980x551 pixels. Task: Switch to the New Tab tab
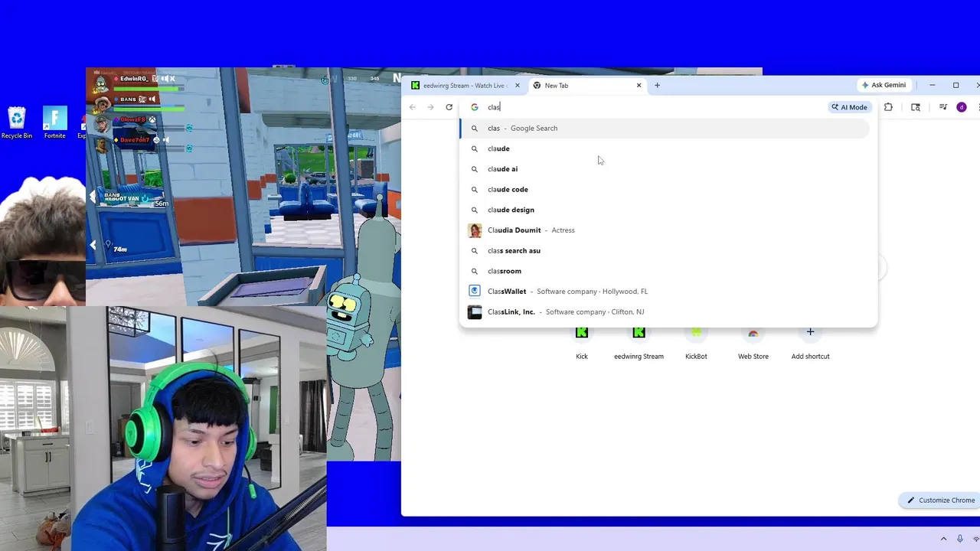(x=587, y=86)
